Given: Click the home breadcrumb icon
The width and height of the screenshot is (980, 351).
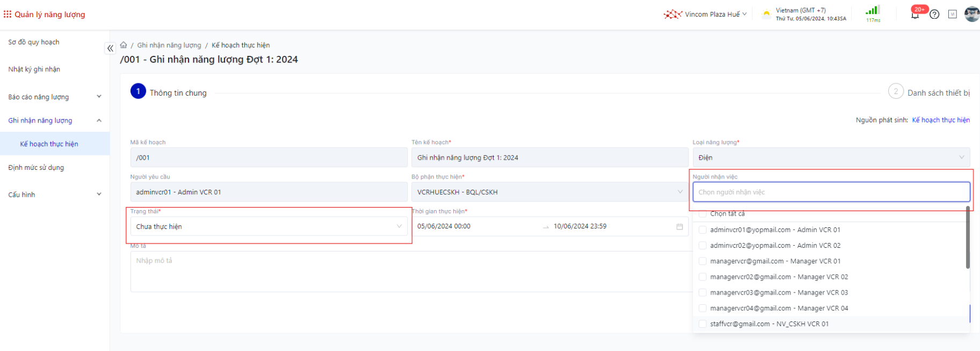Looking at the screenshot, I should [124, 45].
